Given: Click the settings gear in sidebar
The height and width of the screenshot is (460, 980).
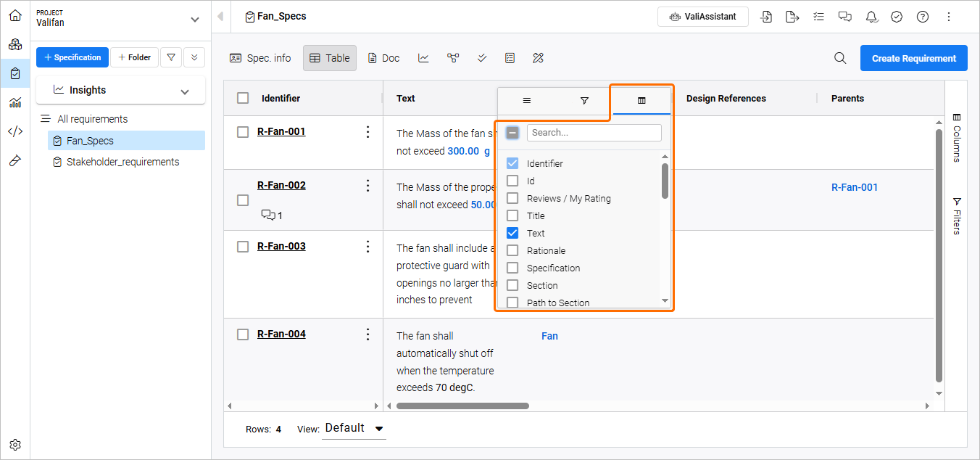Looking at the screenshot, I should click(15, 445).
